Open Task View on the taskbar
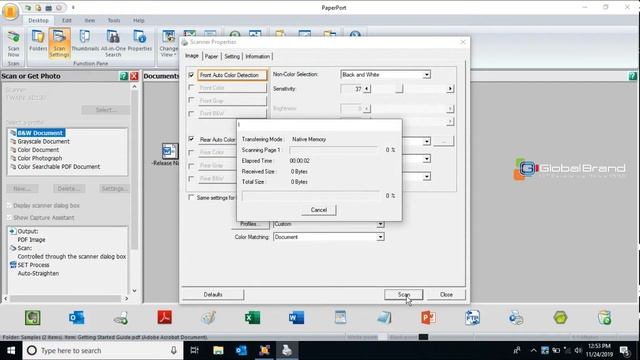The width and height of the screenshot is (640, 360). tap(195, 350)
